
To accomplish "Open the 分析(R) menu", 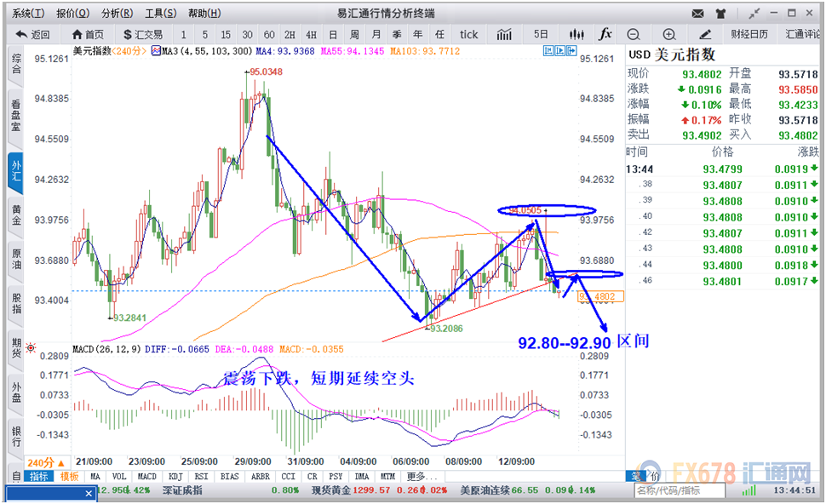I will coord(117,13).
